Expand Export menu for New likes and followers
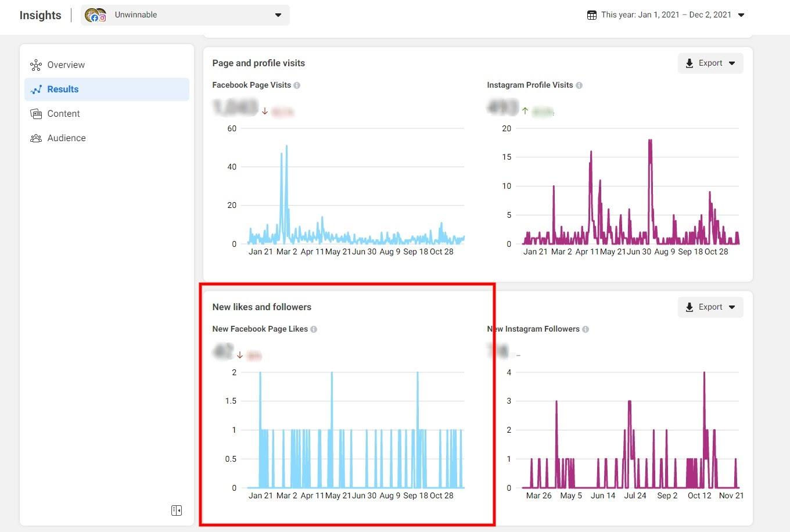 coord(710,307)
